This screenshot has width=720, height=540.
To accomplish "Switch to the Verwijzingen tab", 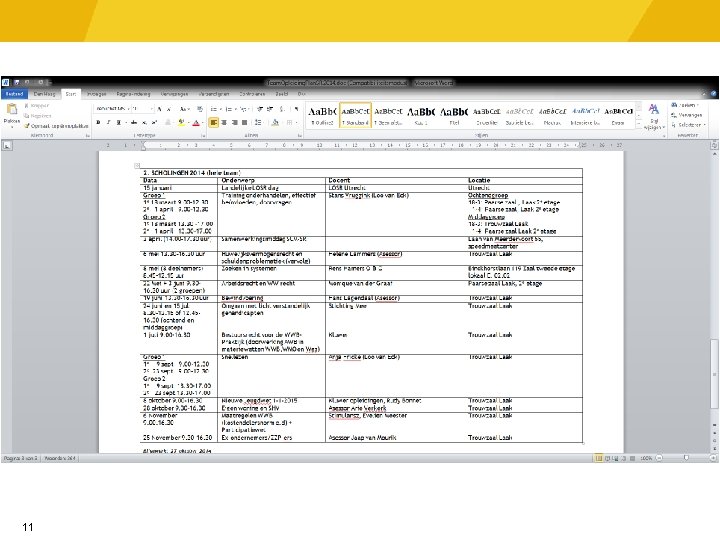I will 174,94.
